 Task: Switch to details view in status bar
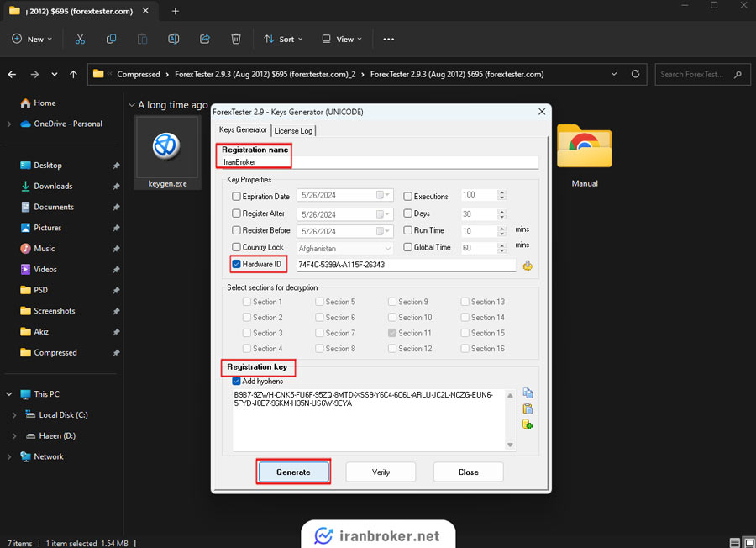(734, 543)
